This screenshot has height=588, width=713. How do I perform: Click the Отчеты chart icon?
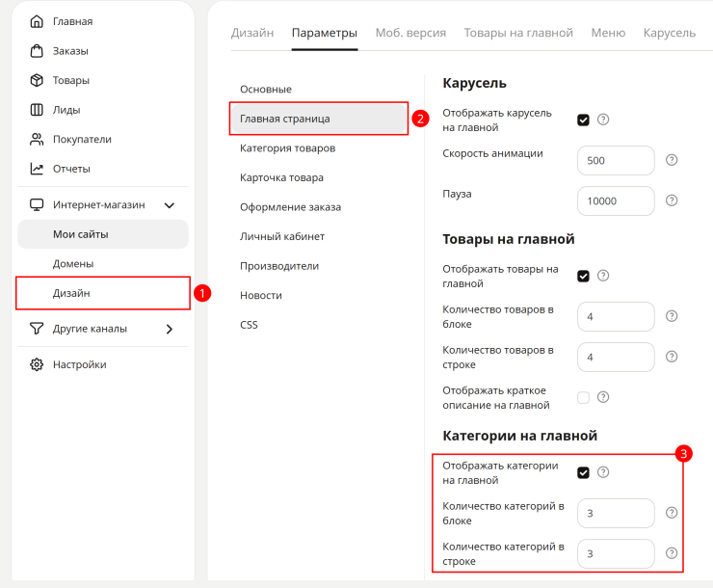click(x=37, y=169)
